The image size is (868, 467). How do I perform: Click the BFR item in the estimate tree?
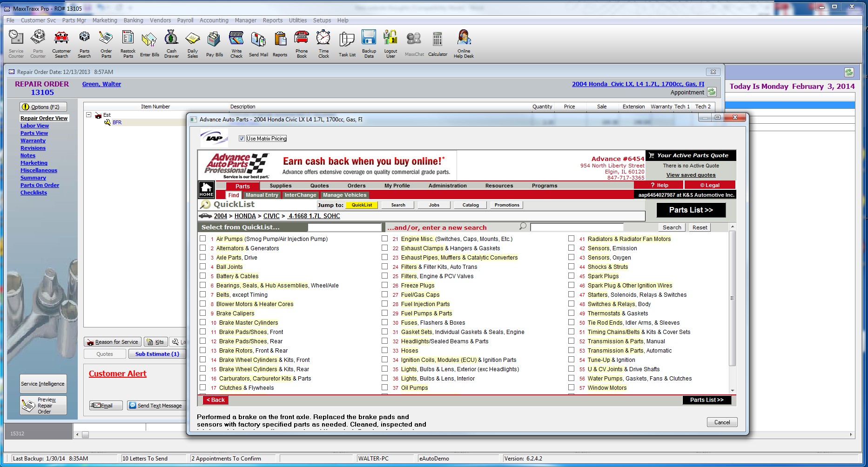click(117, 122)
